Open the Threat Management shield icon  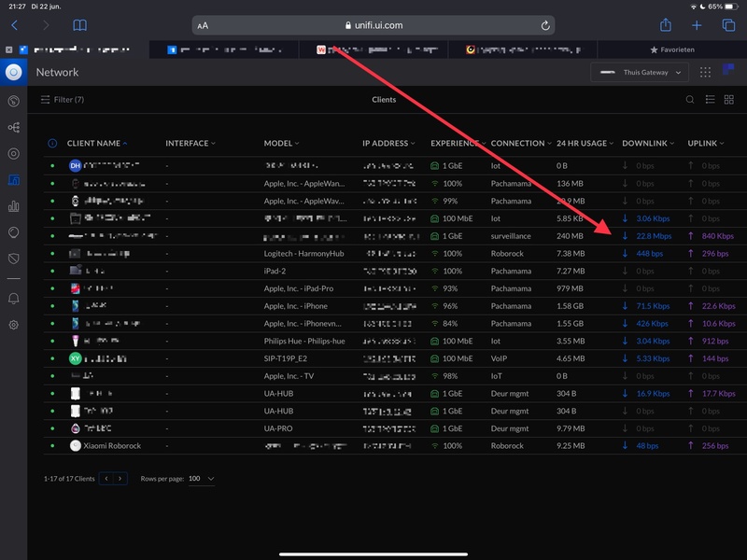(x=14, y=259)
